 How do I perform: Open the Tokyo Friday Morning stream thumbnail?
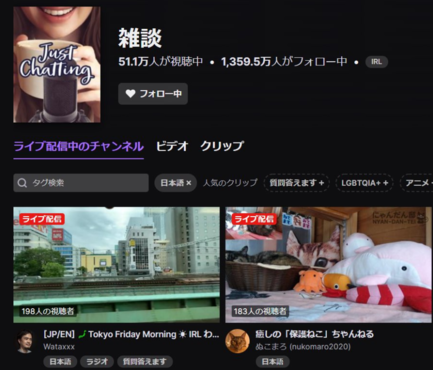coord(117,265)
